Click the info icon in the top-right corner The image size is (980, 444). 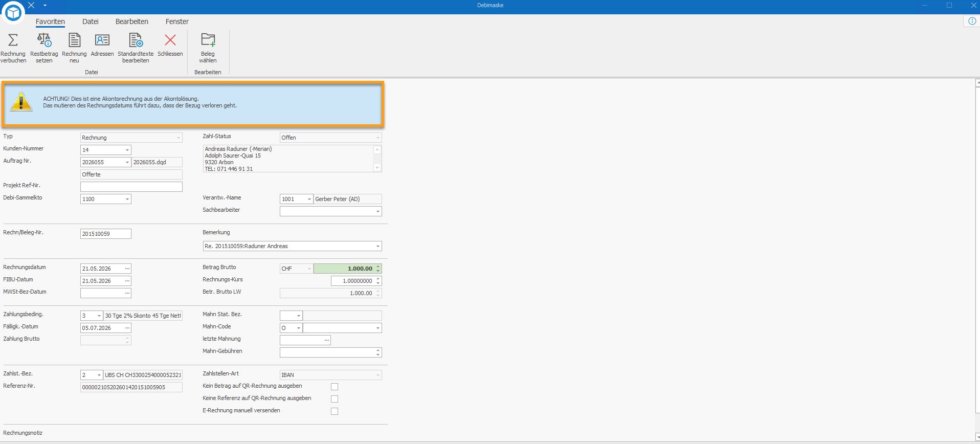(972, 21)
